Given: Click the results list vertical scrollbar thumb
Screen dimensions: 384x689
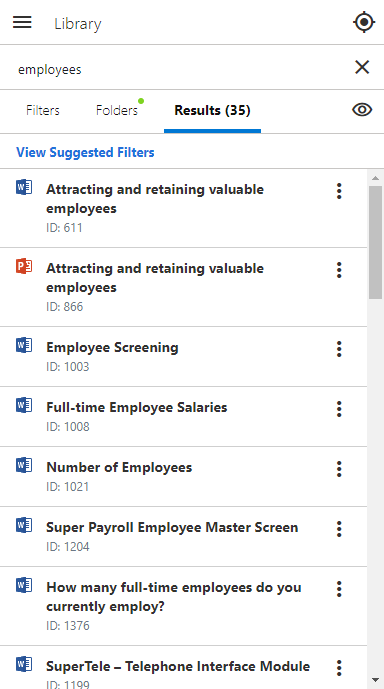Looking at the screenshot, I should pyautogui.click(x=375, y=242).
